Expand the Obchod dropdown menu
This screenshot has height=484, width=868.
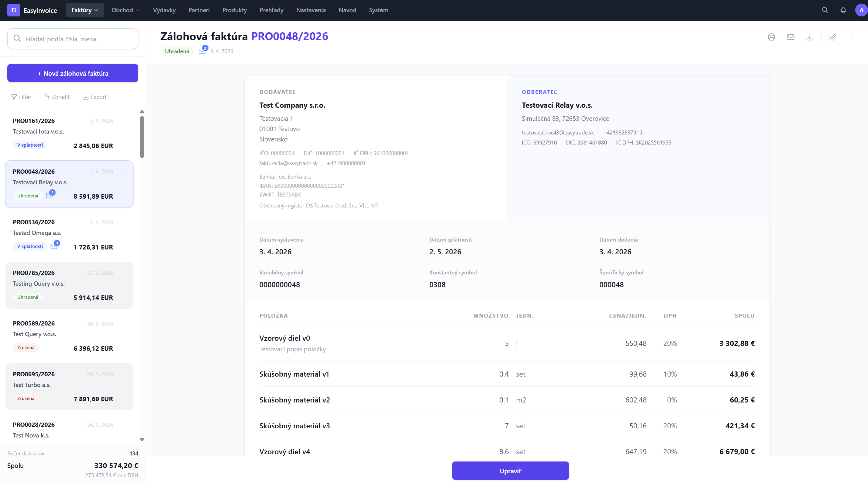(x=125, y=10)
